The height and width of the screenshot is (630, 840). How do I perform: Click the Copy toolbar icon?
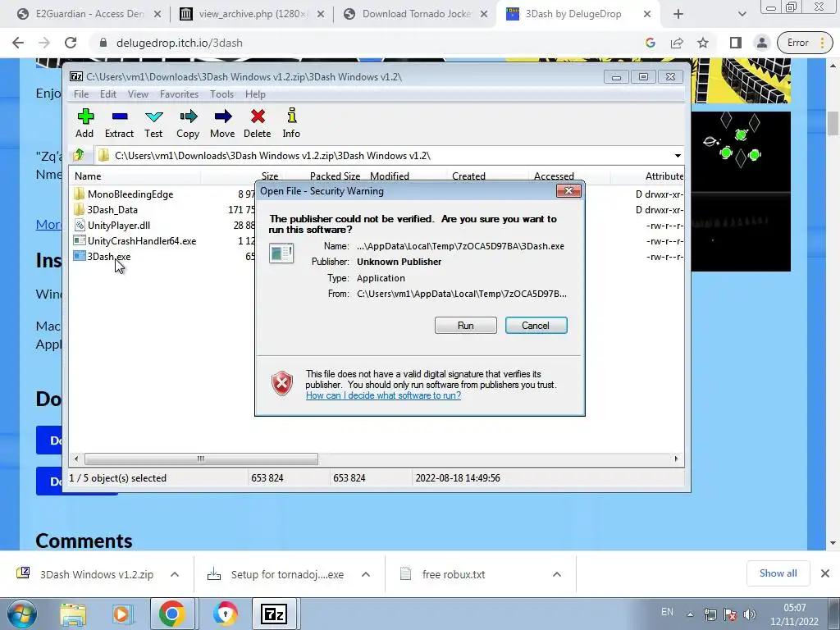click(188, 123)
